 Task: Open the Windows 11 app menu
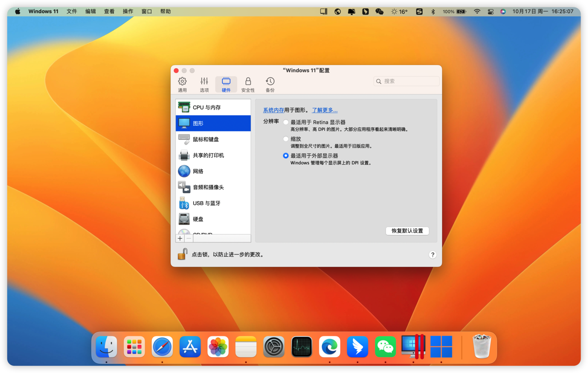(x=43, y=11)
